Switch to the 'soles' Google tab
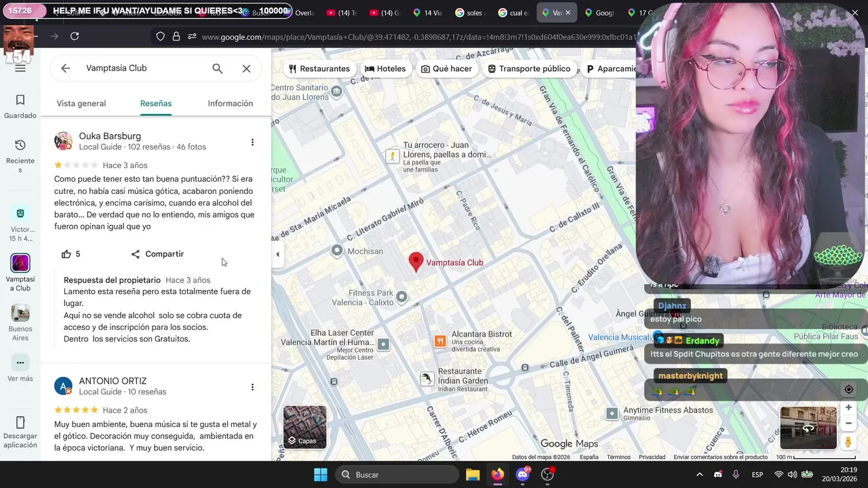The width and height of the screenshot is (868, 488). [469, 13]
